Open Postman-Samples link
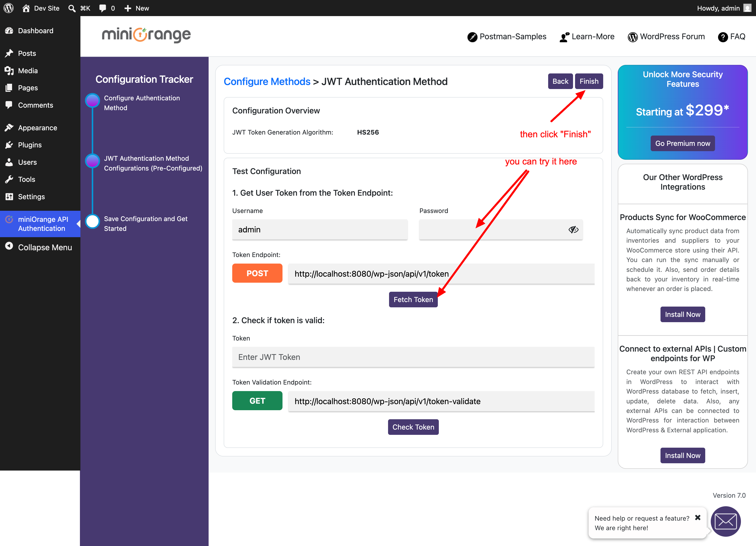 click(x=507, y=37)
